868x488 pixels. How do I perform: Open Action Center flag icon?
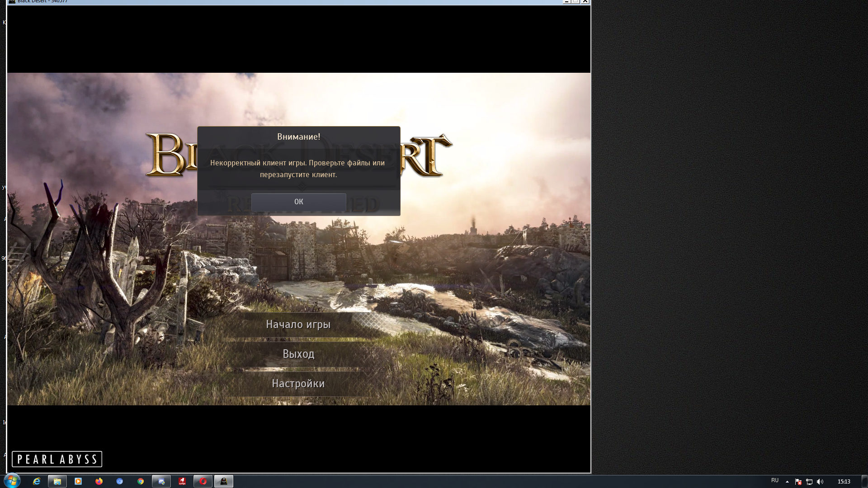click(x=798, y=482)
